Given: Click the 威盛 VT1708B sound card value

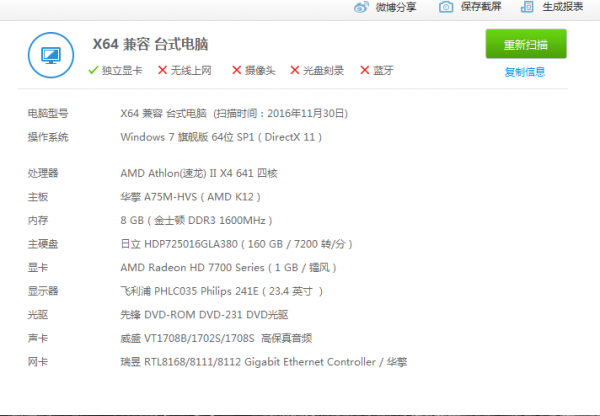Looking at the screenshot, I should [x=216, y=338].
